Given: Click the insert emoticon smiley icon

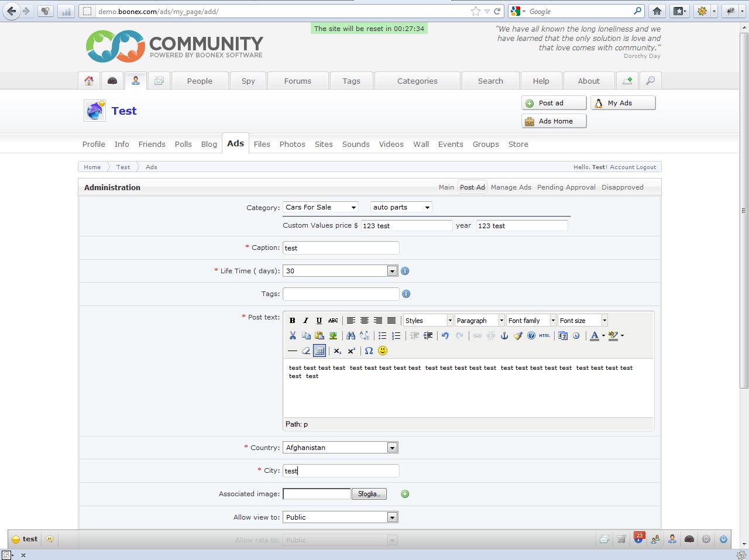Looking at the screenshot, I should (x=383, y=351).
